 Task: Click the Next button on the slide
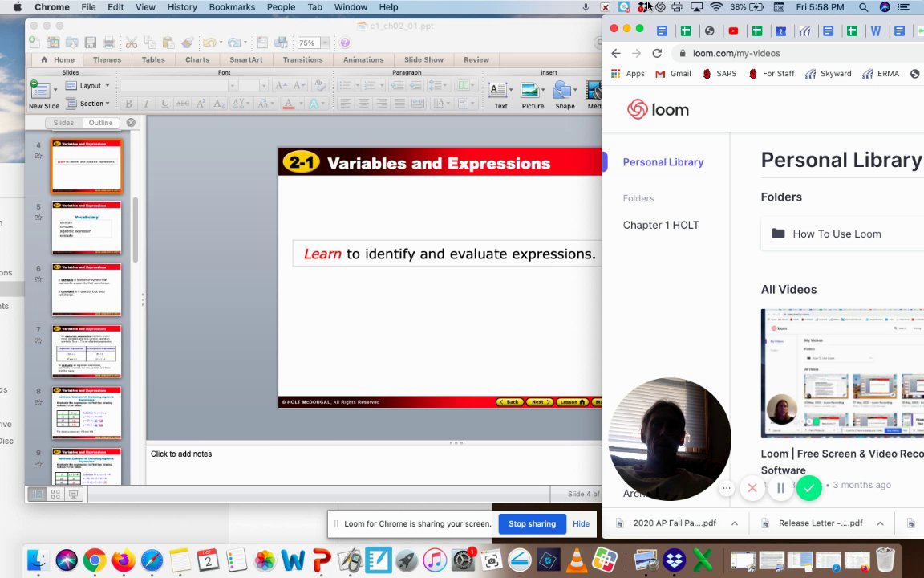(539, 402)
